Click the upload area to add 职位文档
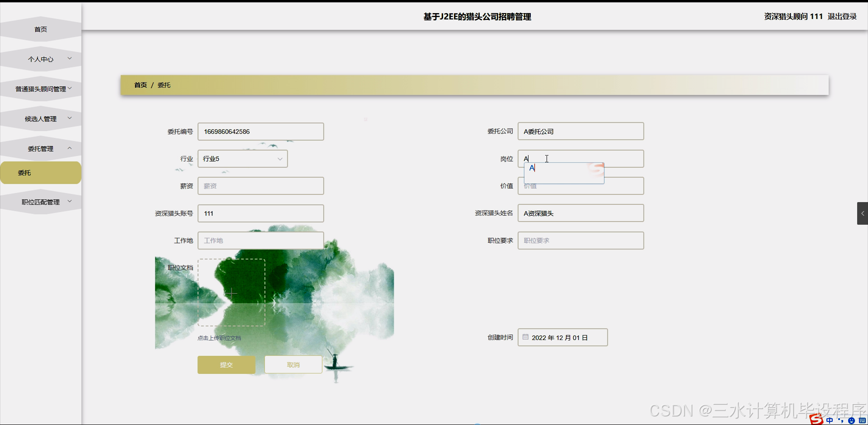This screenshot has height=425, width=868. (231, 293)
